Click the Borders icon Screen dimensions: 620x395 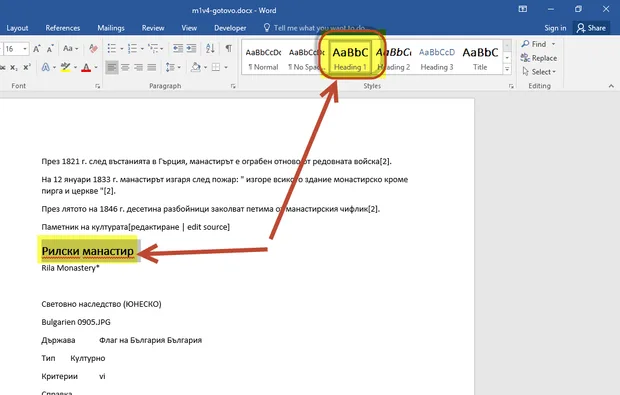(x=216, y=67)
